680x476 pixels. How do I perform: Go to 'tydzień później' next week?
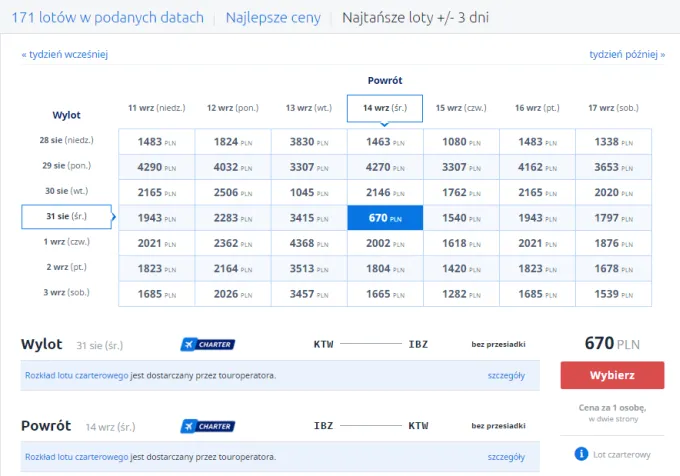pos(627,54)
